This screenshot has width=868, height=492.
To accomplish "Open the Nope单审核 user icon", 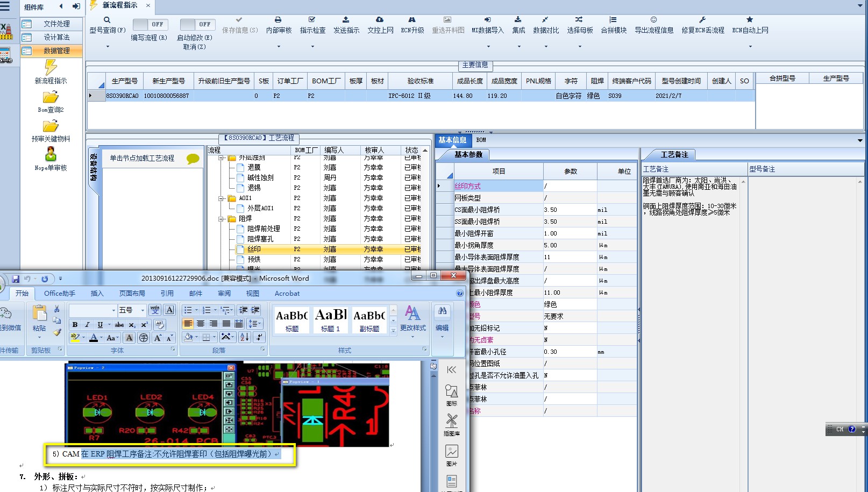I will 51,154.
